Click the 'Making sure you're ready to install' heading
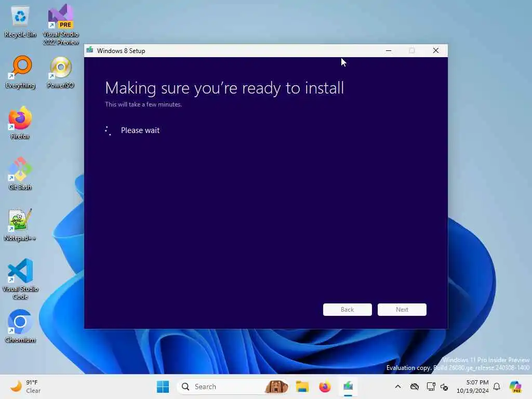This screenshot has width=532, height=399. tap(224, 88)
